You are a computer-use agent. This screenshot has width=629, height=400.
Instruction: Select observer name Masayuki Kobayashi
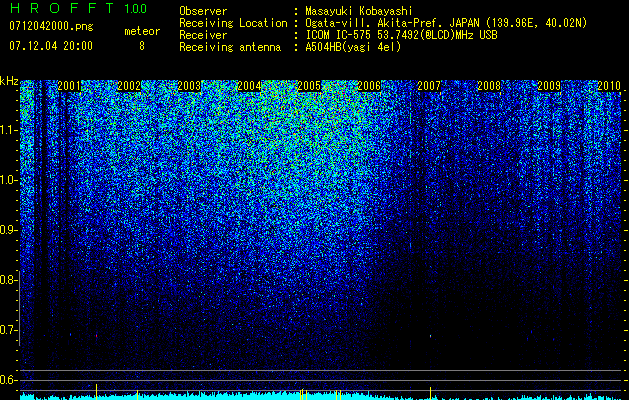coord(359,11)
